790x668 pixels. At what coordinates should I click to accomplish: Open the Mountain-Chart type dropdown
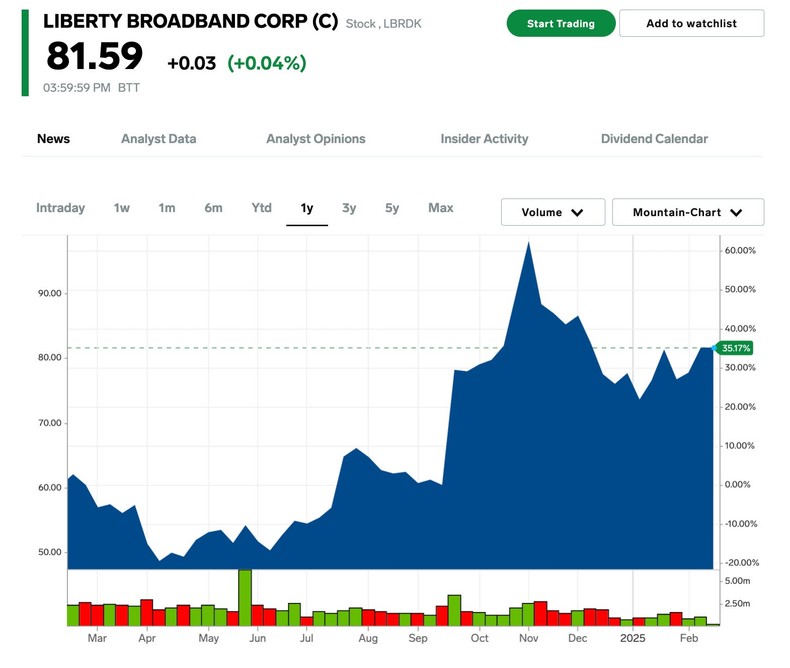[x=687, y=212]
